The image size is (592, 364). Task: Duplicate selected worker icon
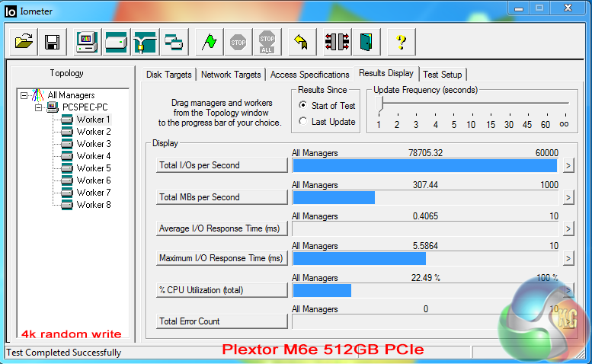point(174,41)
